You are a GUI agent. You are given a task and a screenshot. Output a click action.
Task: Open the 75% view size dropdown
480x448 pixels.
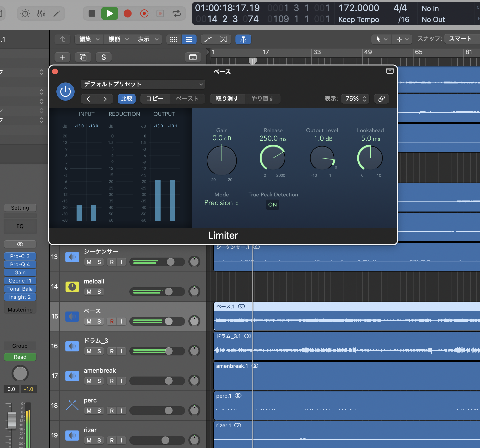tap(355, 99)
